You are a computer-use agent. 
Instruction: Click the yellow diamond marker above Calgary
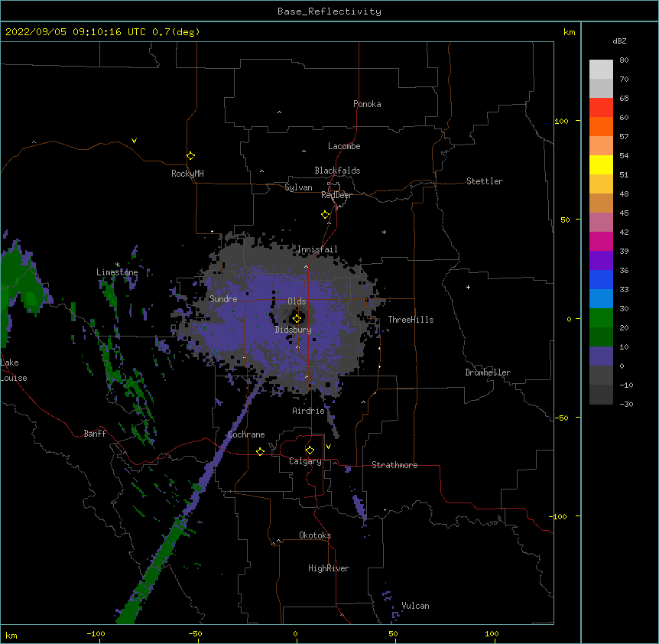[310, 450]
